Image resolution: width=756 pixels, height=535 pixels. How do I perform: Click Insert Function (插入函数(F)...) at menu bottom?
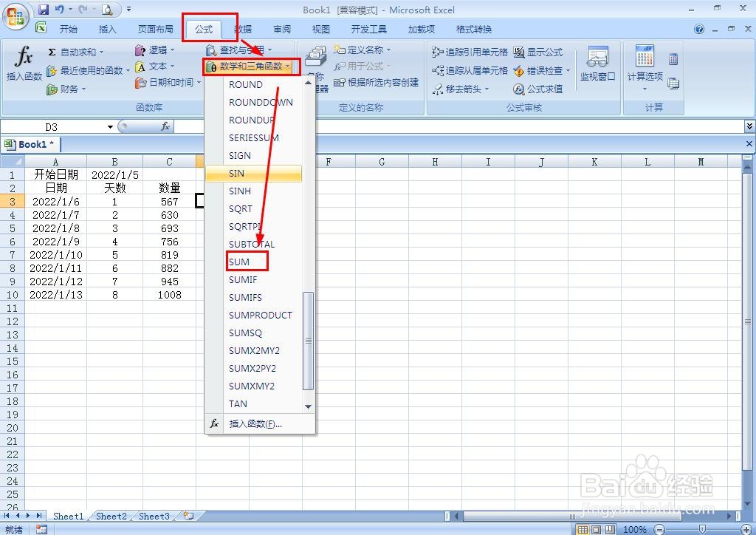pos(261,423)
